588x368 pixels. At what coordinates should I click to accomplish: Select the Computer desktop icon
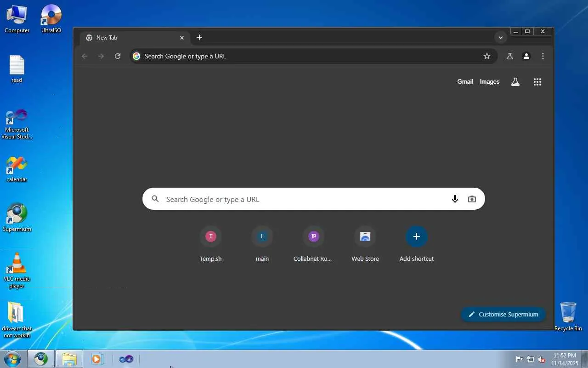(17, 19)
